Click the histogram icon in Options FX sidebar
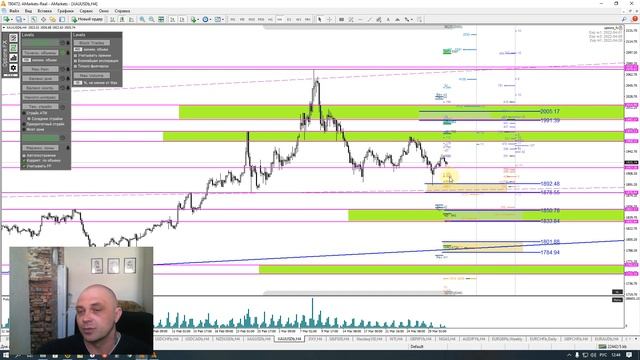Image resolution: width=640 pixels, height=360 pixels. tap(13, 58)
